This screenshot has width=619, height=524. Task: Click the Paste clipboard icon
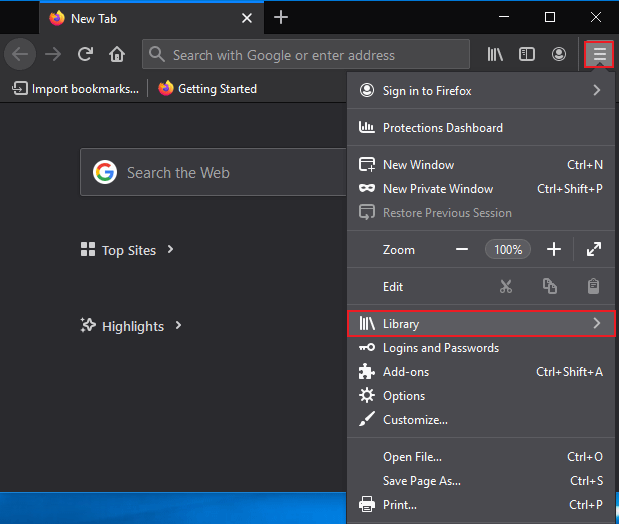(x=593, y=286)
